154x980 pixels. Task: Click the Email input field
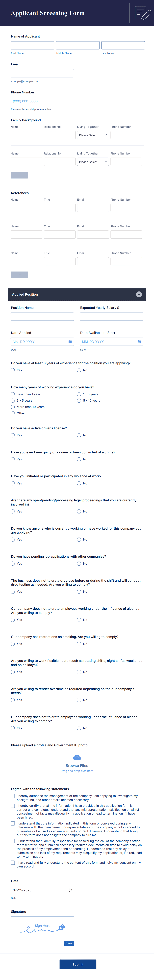pos(42,73)
